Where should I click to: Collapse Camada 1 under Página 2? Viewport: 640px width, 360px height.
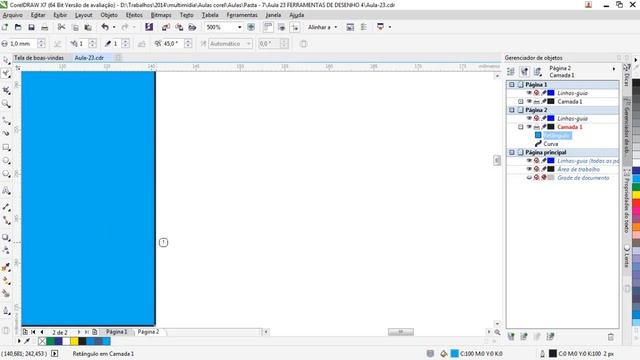pyautogui.click(x=520, y=127)
